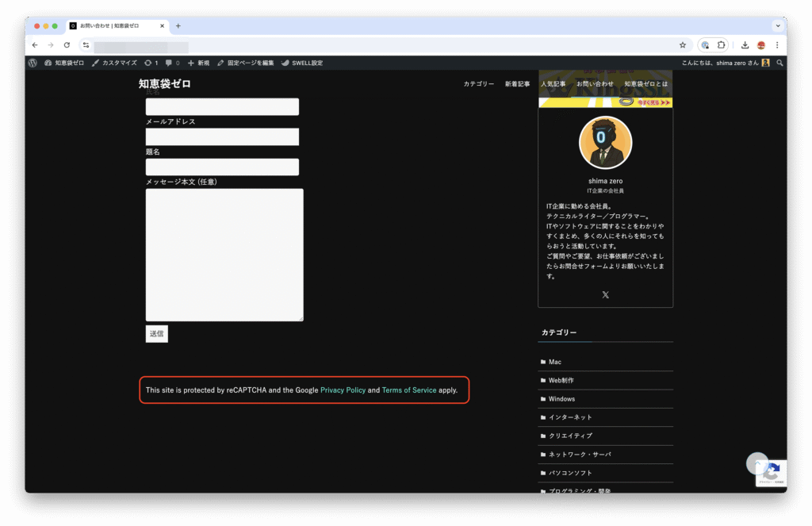
Task: Open 新着記事 in the site navigation
Action: 517,84
